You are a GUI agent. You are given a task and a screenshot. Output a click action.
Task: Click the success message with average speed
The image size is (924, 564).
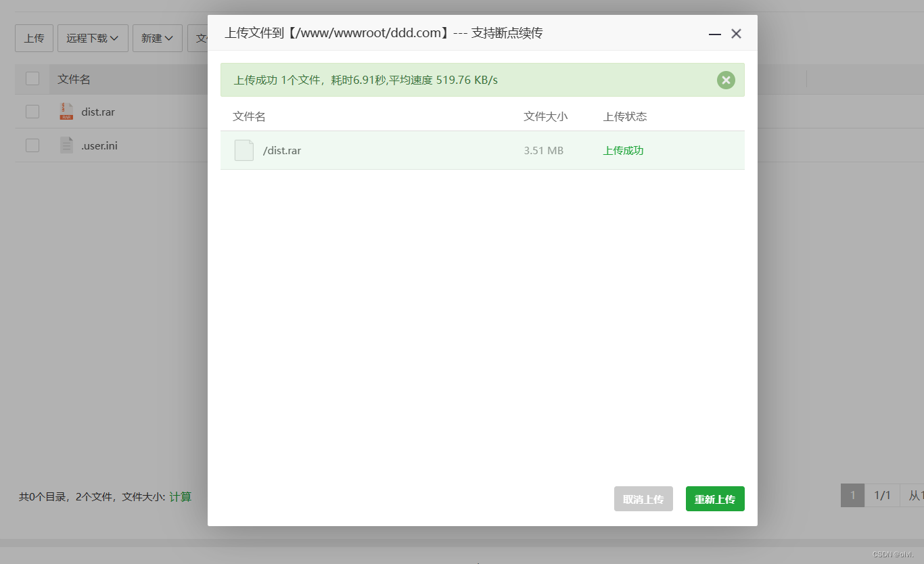point(366,80)
